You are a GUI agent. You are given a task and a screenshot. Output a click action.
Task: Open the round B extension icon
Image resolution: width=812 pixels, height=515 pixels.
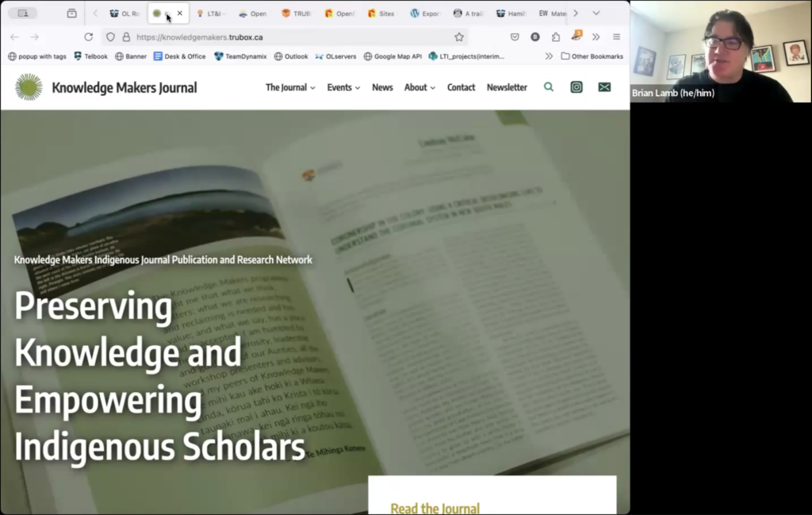[535, 37]
